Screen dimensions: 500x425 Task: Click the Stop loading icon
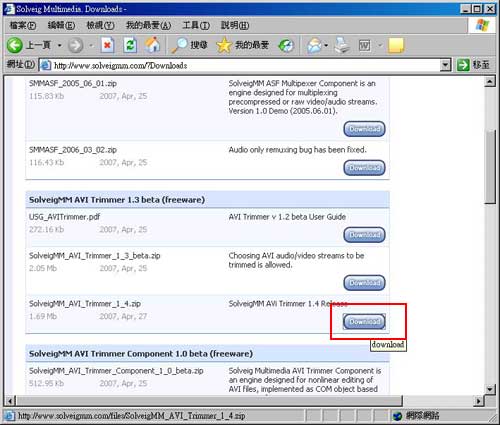[x=107, y=45]
